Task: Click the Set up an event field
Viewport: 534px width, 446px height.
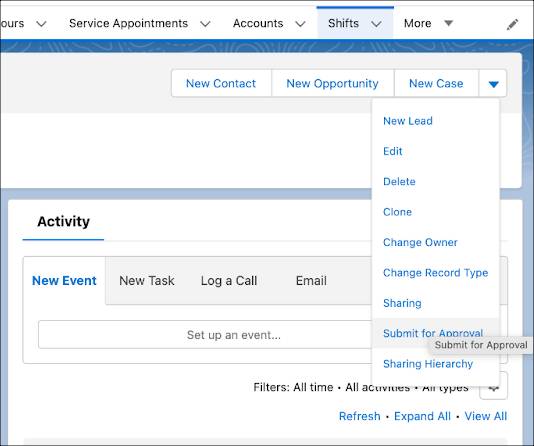Action: point(205,335)
